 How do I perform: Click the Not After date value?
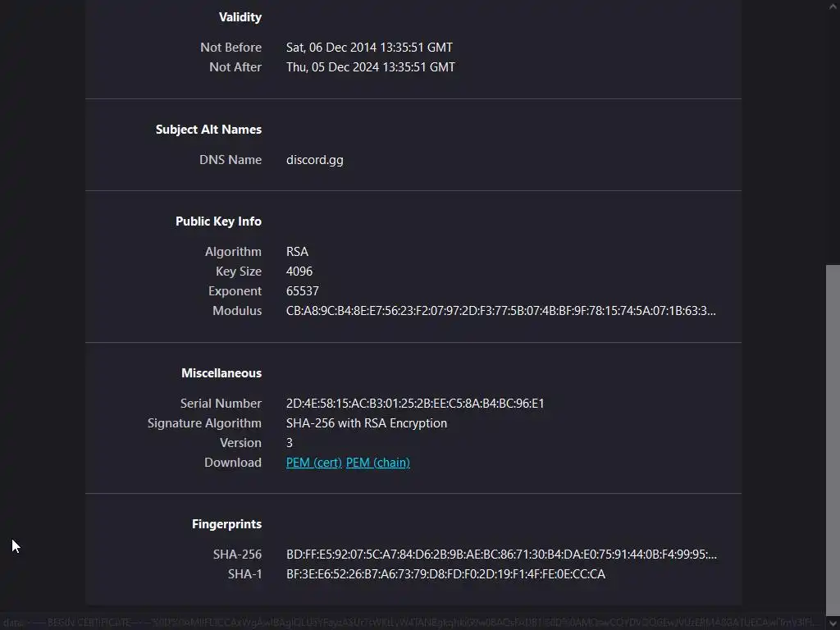pyautogui.click(x=370, y=67)
